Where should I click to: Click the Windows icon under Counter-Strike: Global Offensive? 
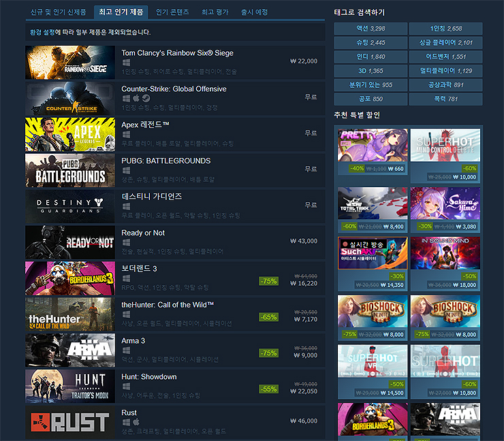[126, 98]
